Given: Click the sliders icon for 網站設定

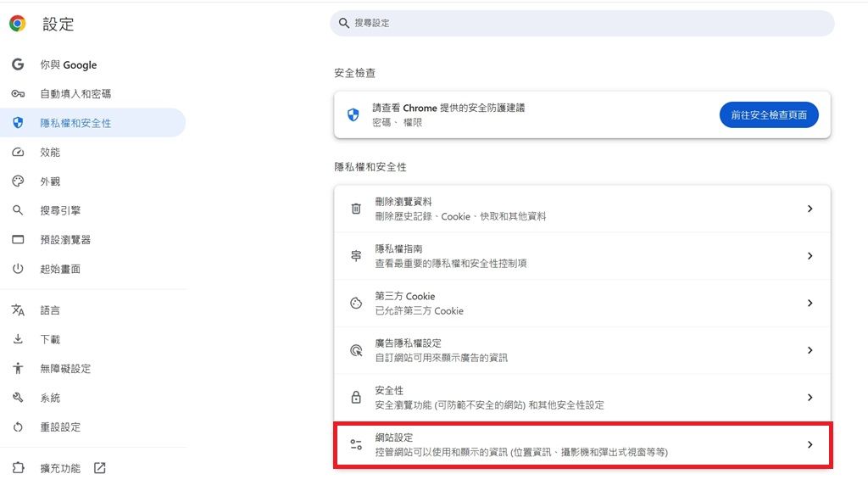Looking at the screenshot, I should (x=356, y=444).
